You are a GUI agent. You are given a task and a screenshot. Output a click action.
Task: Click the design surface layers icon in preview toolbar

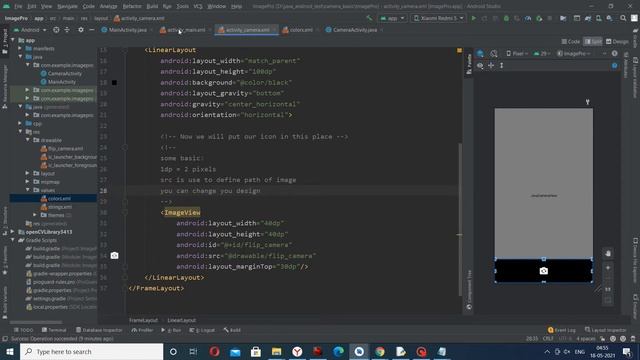(480, 53)
